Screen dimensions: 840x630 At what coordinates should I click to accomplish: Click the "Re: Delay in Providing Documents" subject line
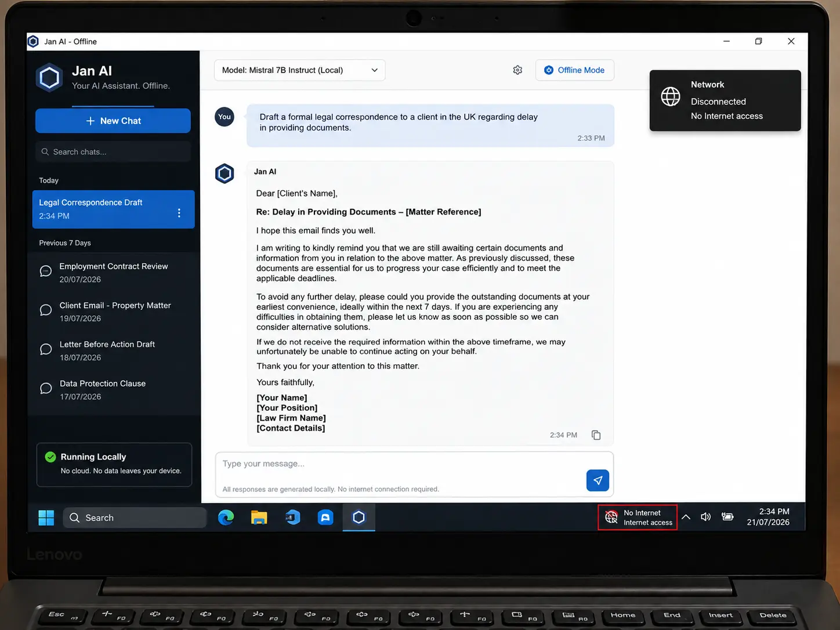point(368,212)
